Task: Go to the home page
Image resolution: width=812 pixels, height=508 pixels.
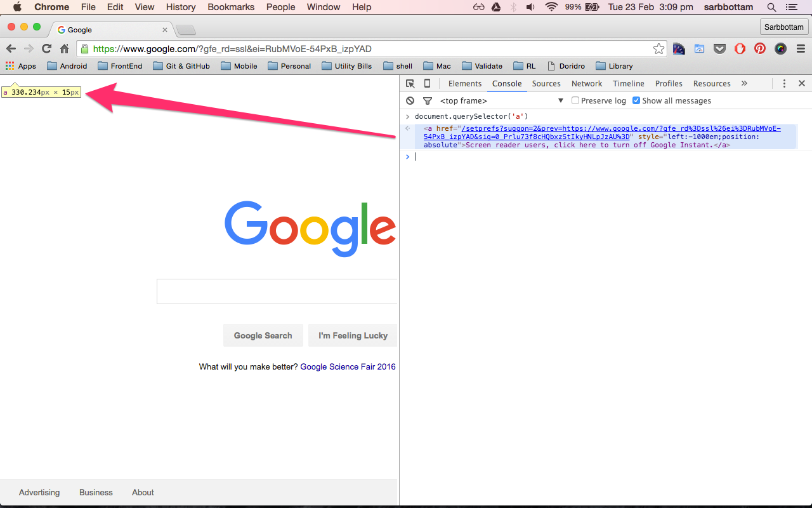Action: pos(64,49)
